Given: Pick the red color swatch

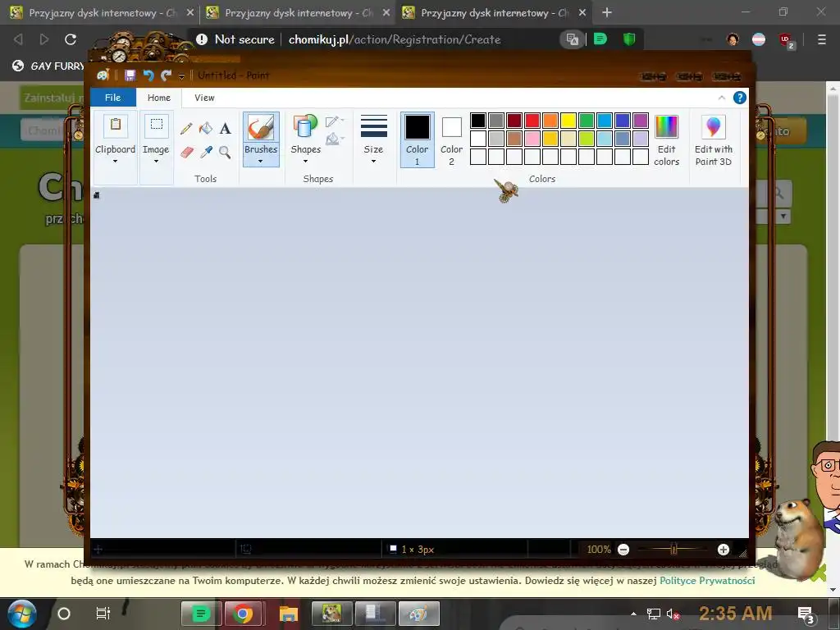Looking at the screenshot, I should [x=532, y=121].
